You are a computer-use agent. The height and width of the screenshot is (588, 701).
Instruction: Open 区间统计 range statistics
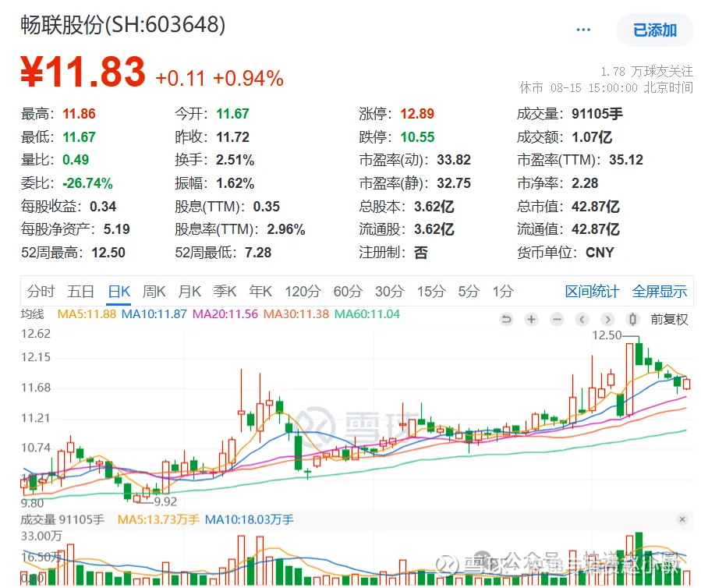[592, 292]
